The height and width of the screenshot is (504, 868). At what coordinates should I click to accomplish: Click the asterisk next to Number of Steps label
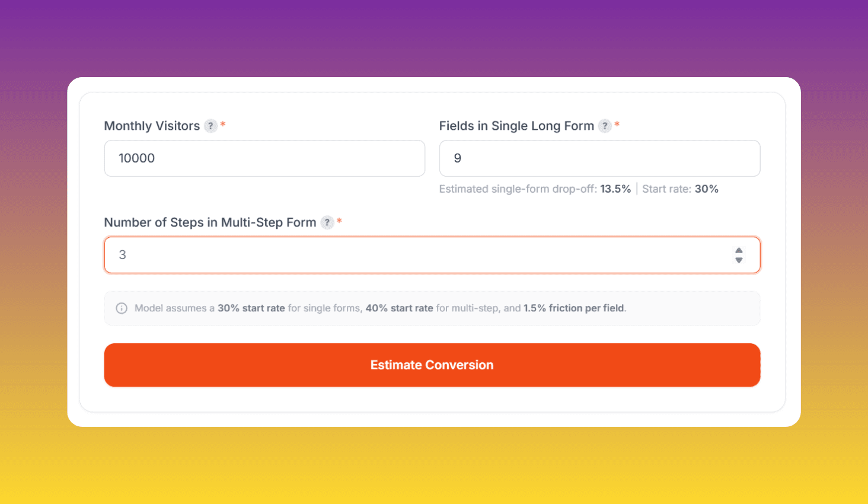tap(339, 221)
